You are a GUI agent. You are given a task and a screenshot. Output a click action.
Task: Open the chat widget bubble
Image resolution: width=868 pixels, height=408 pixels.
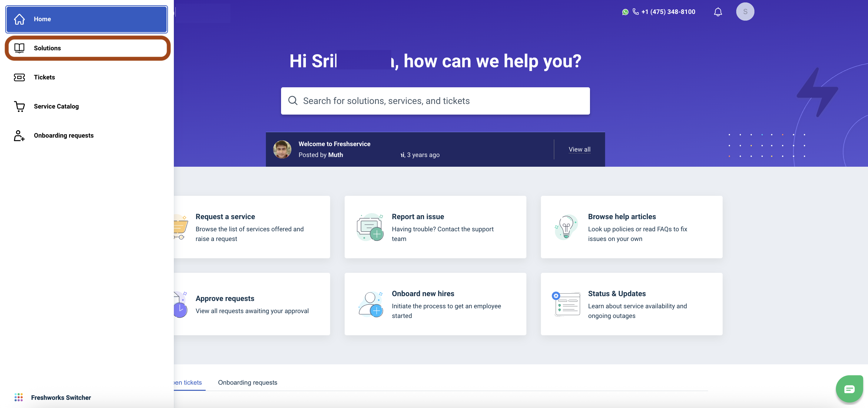pos(849,389)
